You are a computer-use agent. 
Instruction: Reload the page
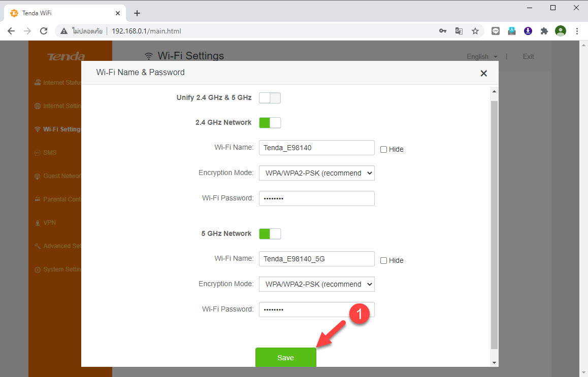44,31
